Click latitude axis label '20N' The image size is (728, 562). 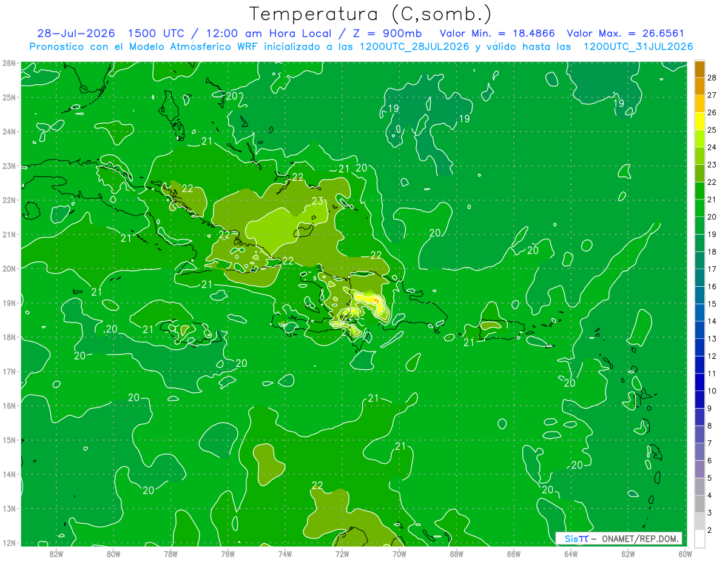click(x=8, y=269)
